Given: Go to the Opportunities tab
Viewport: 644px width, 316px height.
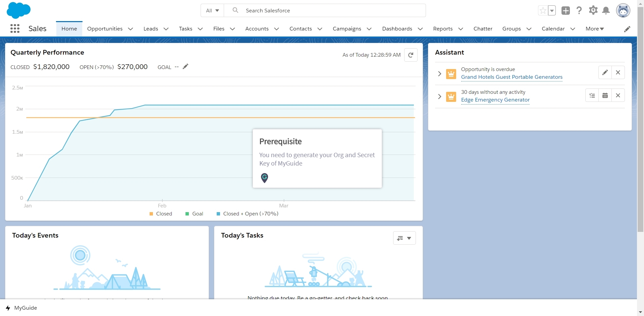Looking at the screenshot, I should (x=105, y=29).
